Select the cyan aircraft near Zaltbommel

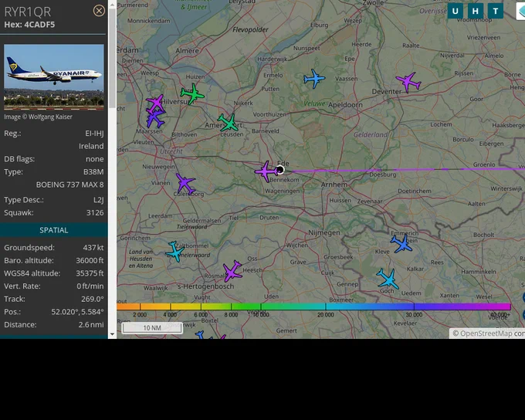[x=174, y=251]
